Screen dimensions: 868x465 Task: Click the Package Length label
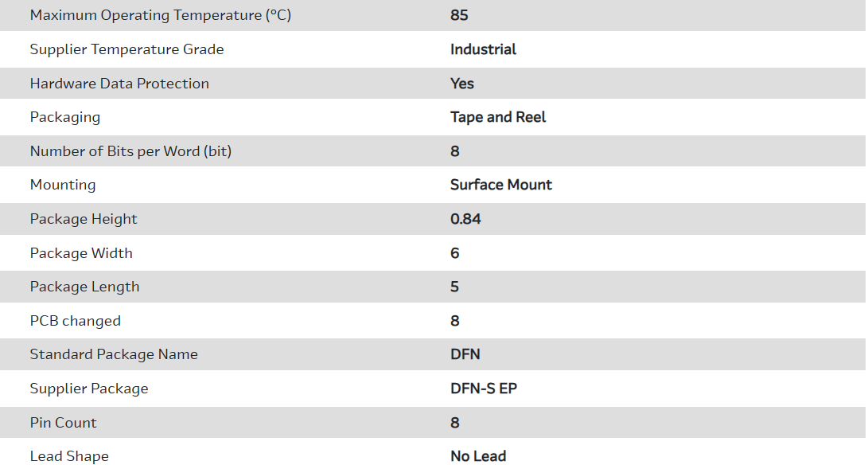coord(84,287)
